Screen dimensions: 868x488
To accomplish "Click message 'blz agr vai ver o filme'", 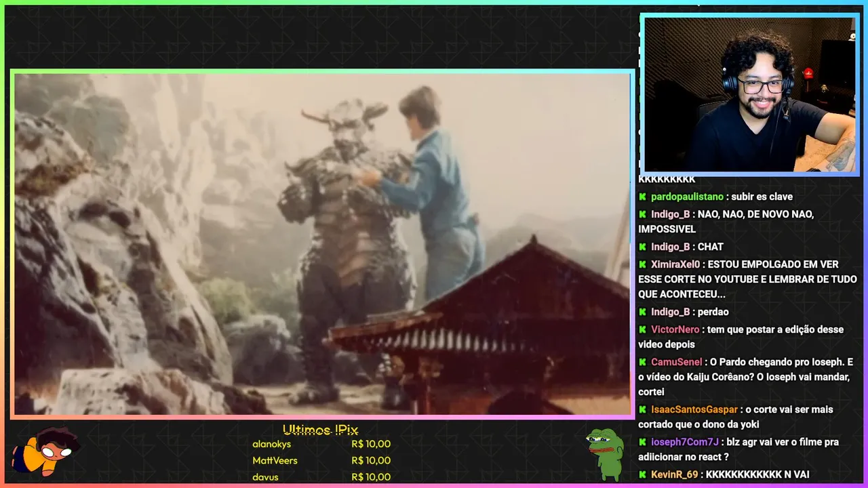I will [738, 450].
